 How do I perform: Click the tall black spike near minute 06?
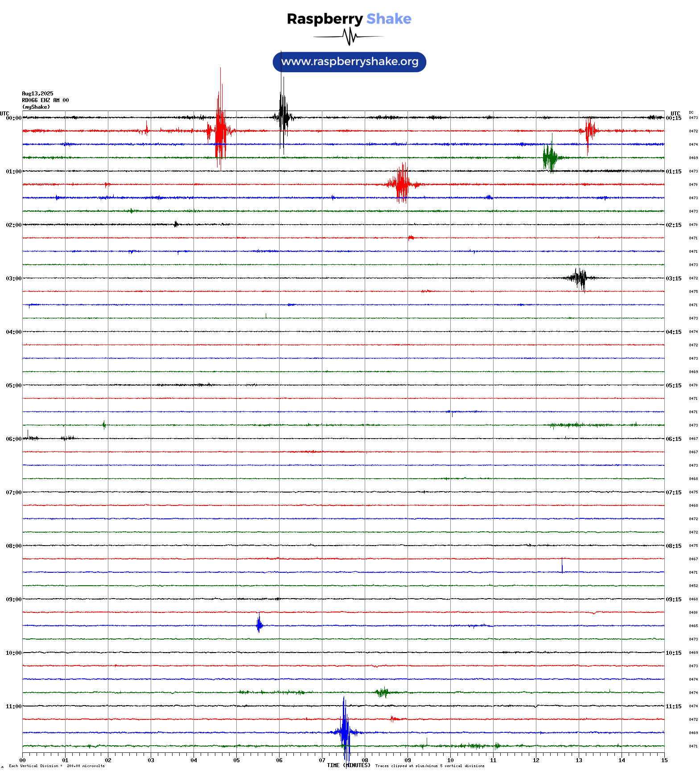pos(282,118)
